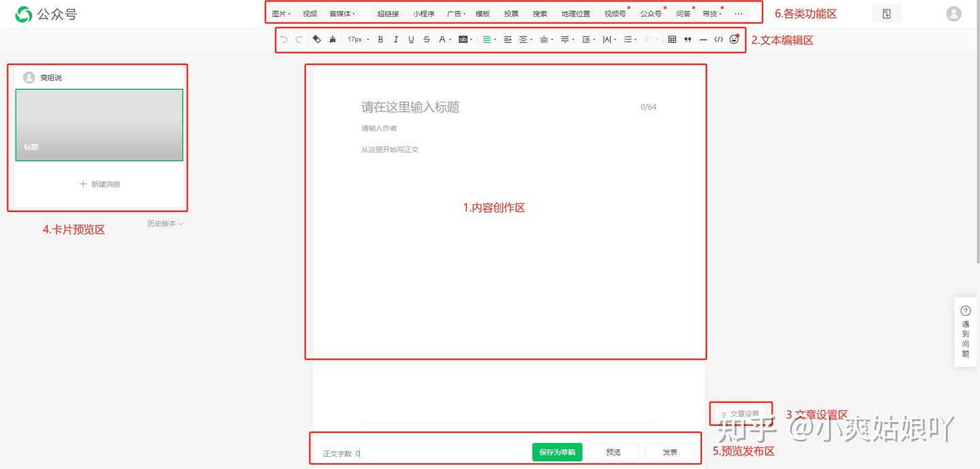Image resolution: width=980 pixels, height=469 pixels.
Task: Insert a blockquote with quotation icon
Action: coord(688,39)
